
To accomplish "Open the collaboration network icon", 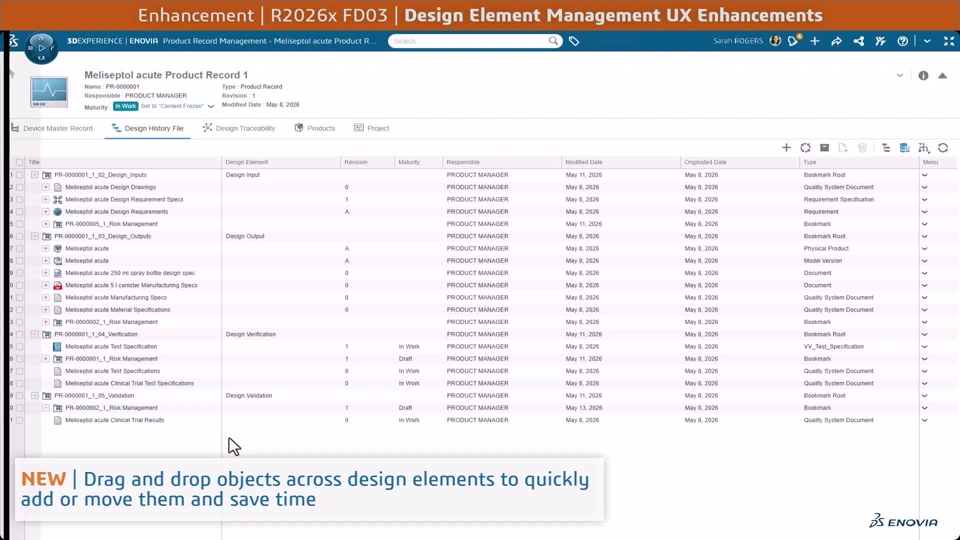I will pos(858,41).
